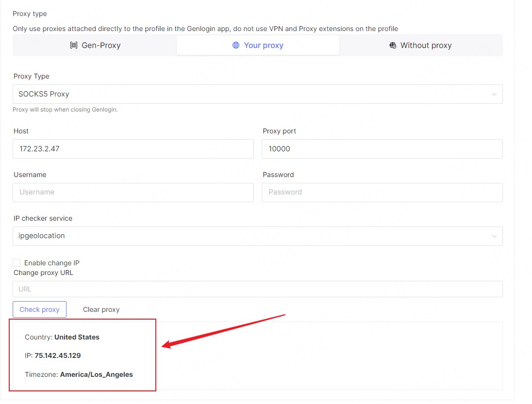The image size is (532, 404).
Task: Focus the Host field containing 172.23.2.47
Action: pyautogui.click(x=133, y=149)
